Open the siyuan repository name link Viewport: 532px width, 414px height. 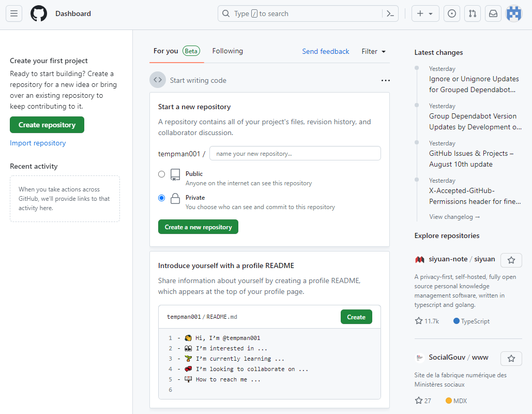pyautogui.click(x=484, y=259)
